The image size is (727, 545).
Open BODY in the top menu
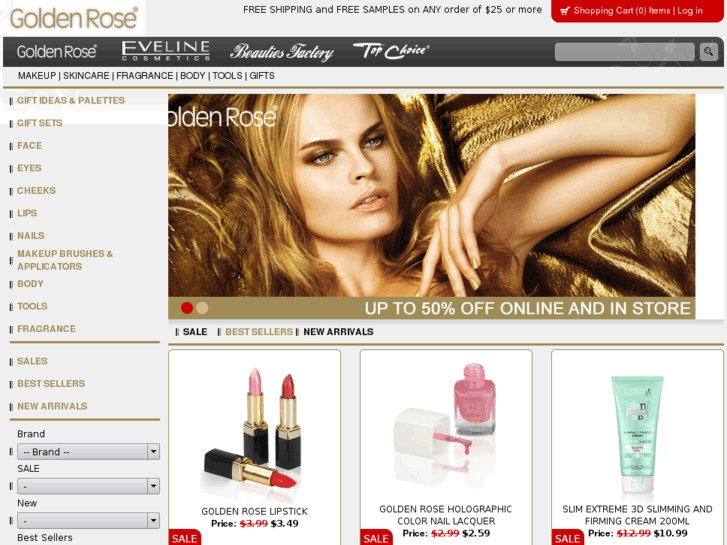click(x=193, y=76)
